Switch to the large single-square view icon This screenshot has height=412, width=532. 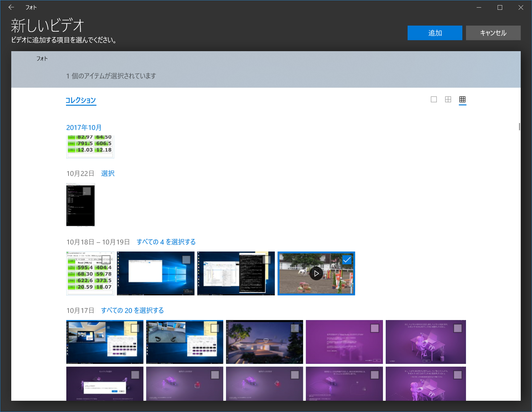coord(434,99)
